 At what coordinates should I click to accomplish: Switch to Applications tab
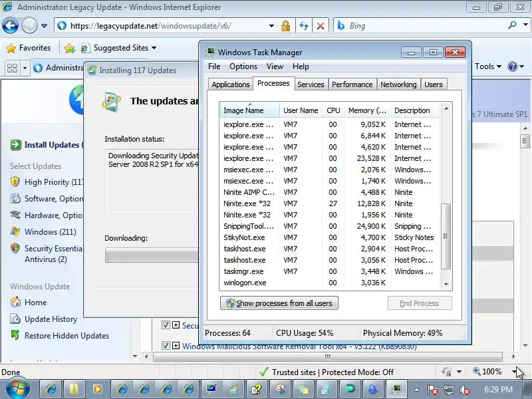(231, 84)
